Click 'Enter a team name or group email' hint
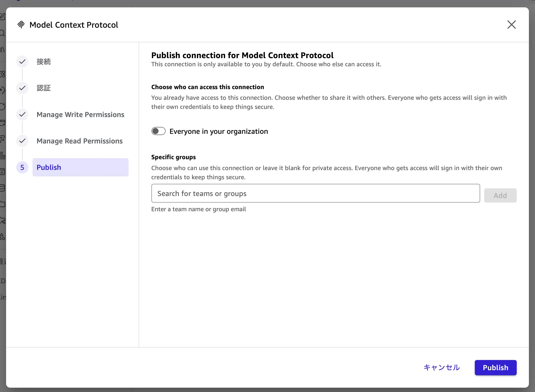This screenshot has width=535, height=392. [198, 209]
